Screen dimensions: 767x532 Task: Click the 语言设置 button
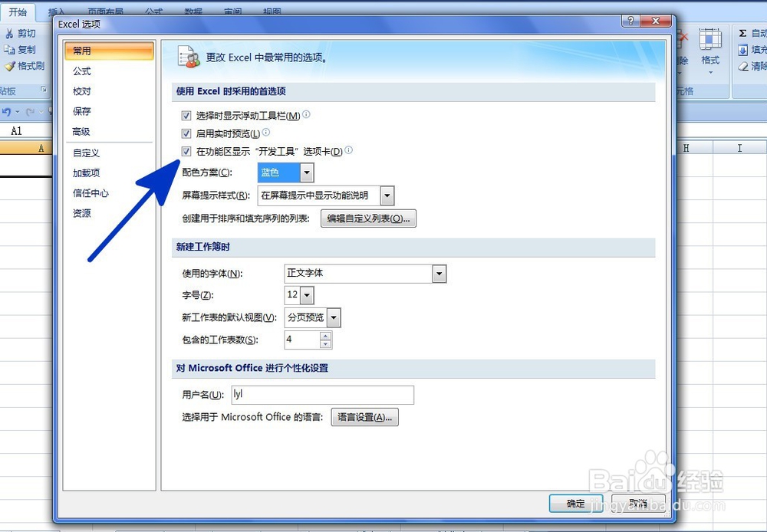click(x=364, y=418)
